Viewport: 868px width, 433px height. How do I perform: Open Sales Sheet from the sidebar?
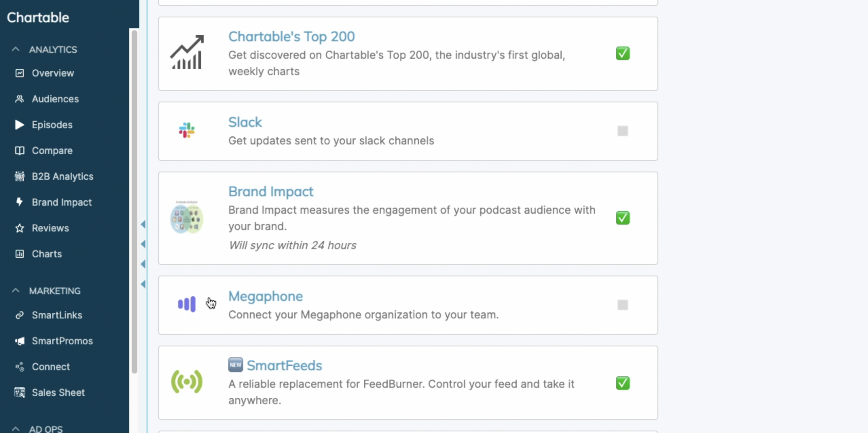[x=58, y=393]
